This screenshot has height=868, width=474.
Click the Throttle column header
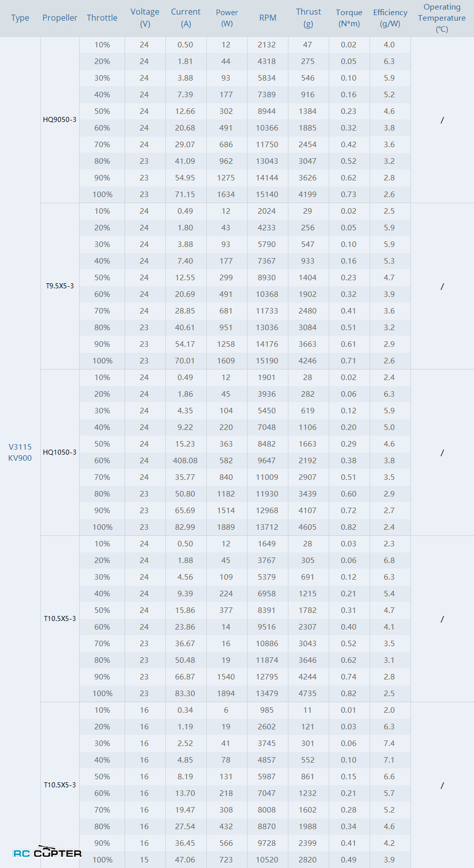pos(102,18)
